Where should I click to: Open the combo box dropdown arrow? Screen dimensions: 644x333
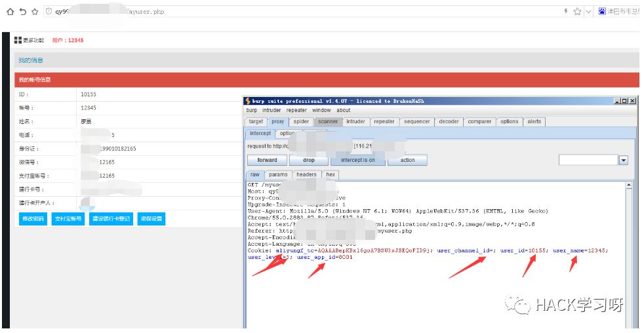(x=624, y=160)
